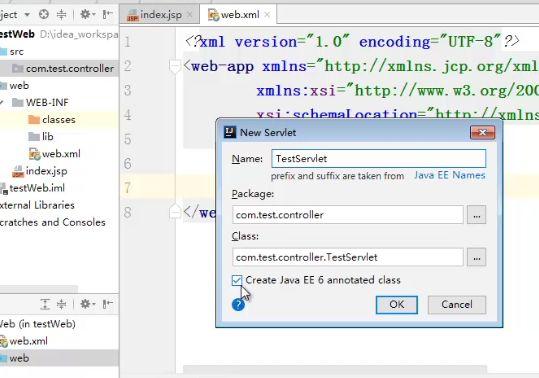This screenshot has height=378, width=539.
Task: Click line number 1 in the editor gutter
Action: pyautogui.click(x=127, y=42)
